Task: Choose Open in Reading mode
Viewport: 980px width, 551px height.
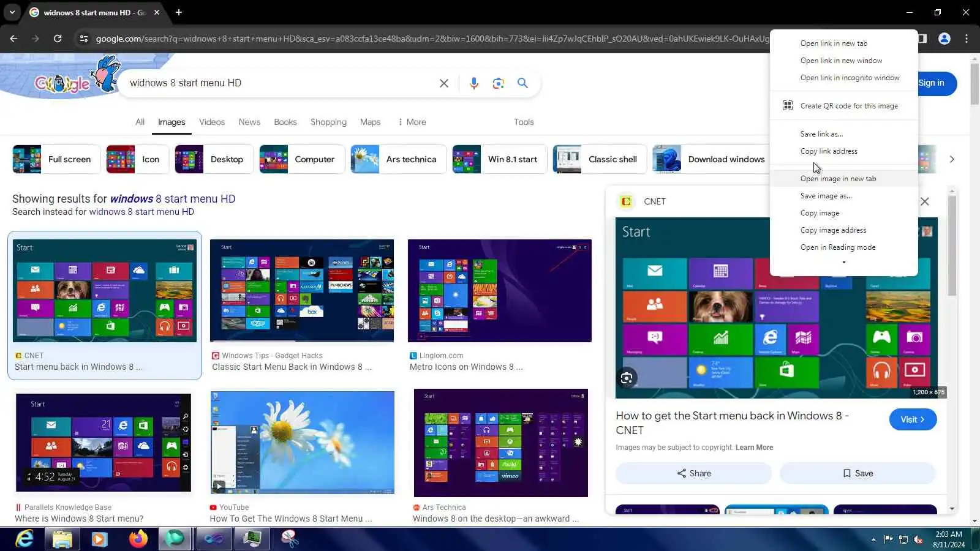Action: pos(844,247)
